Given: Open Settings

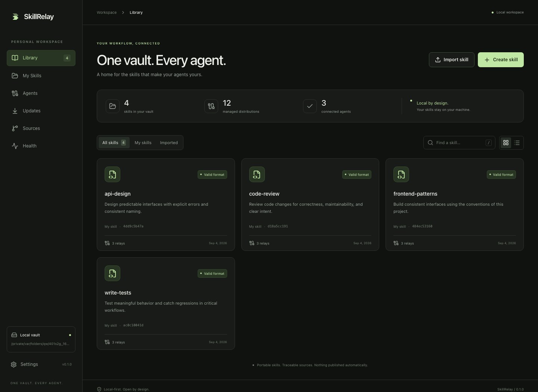Looking at the screenshot, I should pyautogui.click(x=41, y=364).
